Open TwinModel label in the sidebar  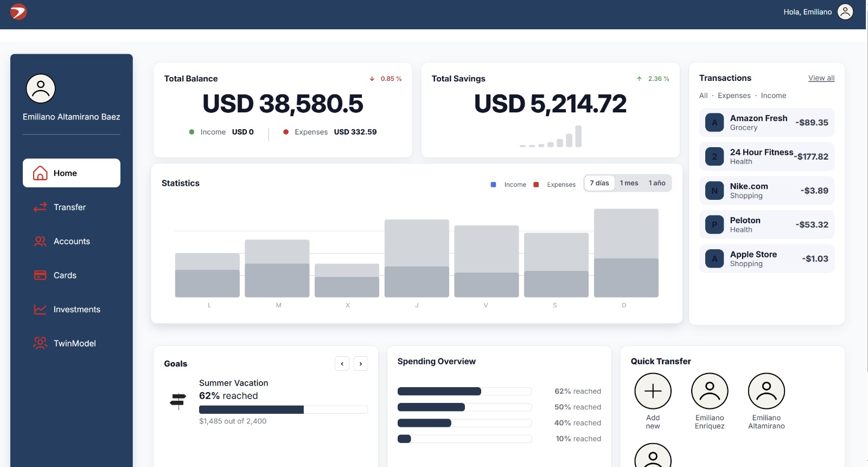[75, 343]
